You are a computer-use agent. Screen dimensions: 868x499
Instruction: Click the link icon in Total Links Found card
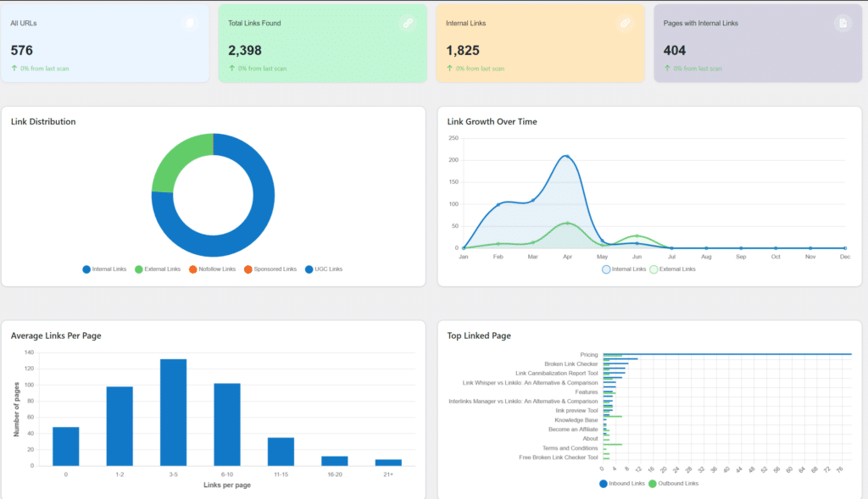coord(408,24)
